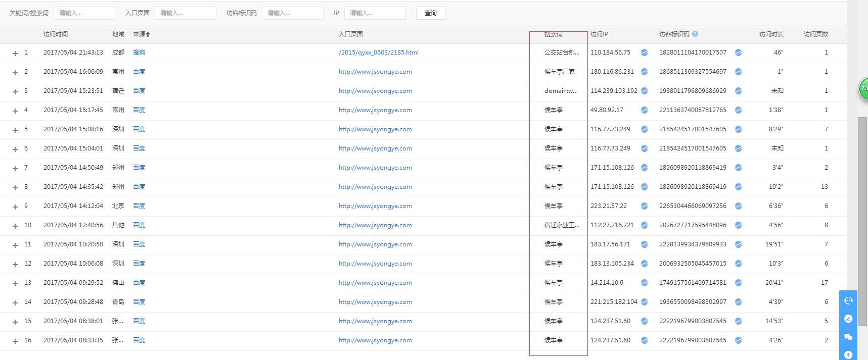Click the back-to-top arrow icon
868x360 pixels.
pos(848,354)
